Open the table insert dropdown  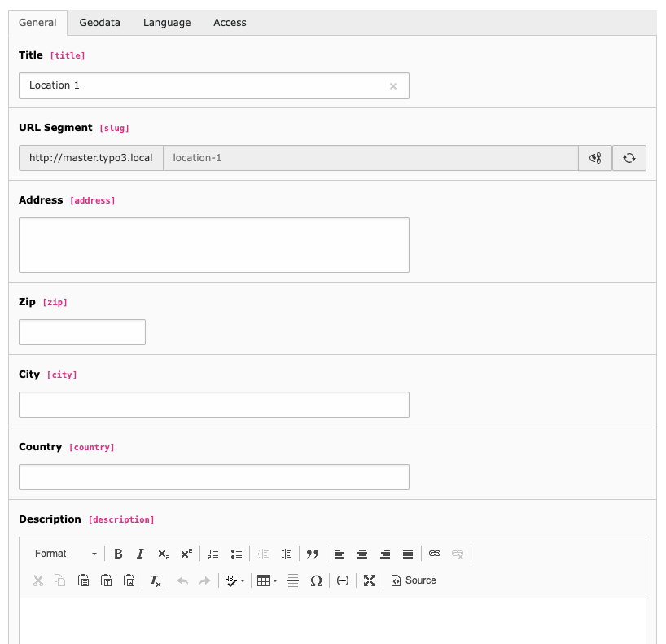266,580
